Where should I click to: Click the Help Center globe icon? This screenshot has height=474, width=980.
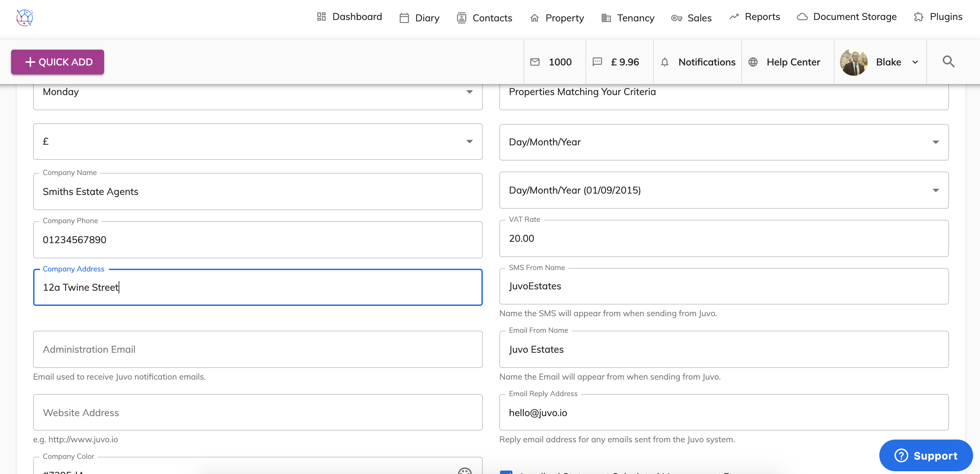pyautogui.click(x=753, y=62)
